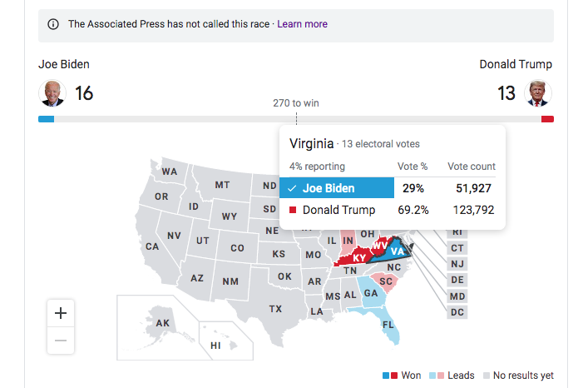Click Florida state on the map
The height and width of the screenshot is (388, 588).
point(386,324)
